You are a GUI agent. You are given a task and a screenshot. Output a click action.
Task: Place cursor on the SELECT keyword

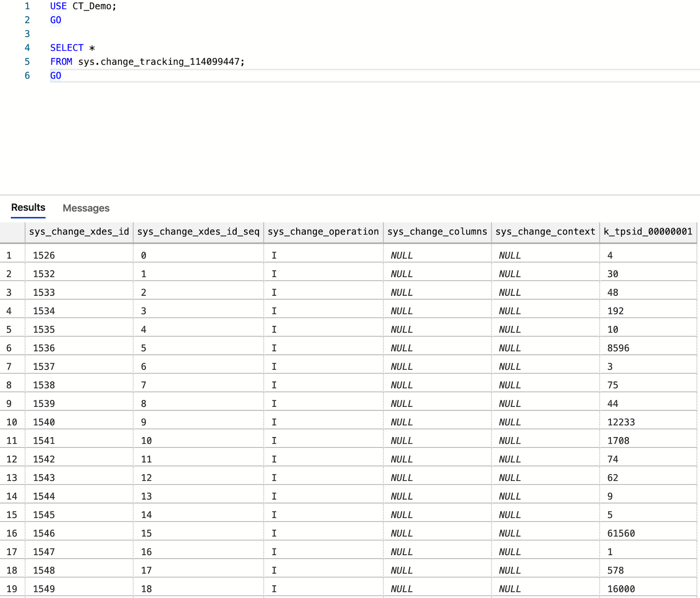click(x=67, y=47)
